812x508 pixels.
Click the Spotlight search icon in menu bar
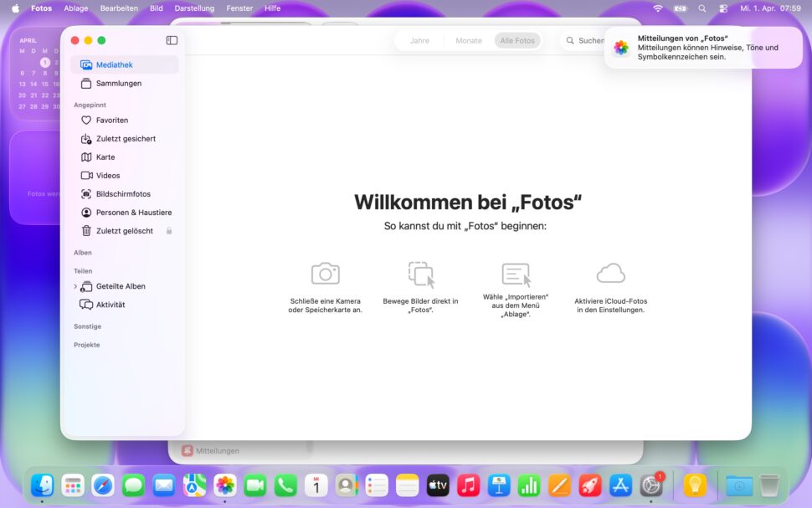(x=702, y=8)
